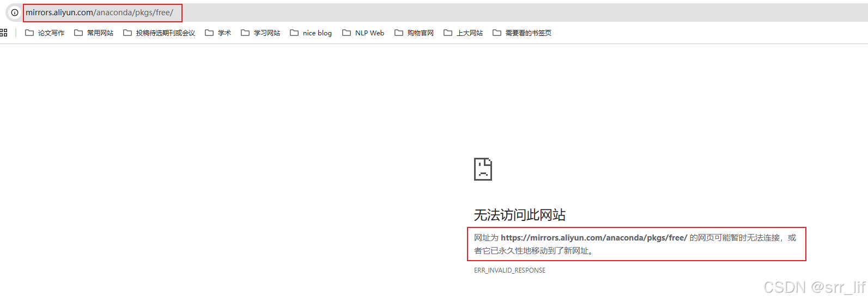Click the sad page error icon
The width and height of the screenshot is (868, 302).
[483, 169]
